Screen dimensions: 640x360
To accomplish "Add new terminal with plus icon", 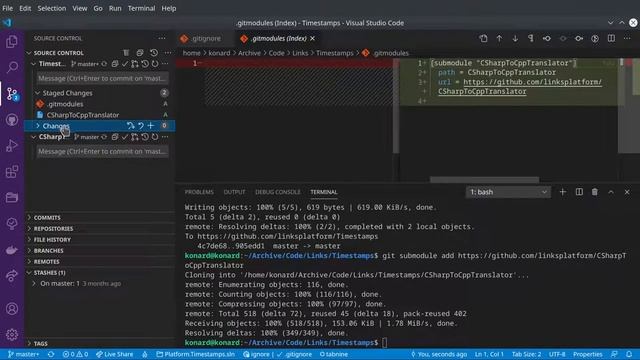I will pos(562,192).
